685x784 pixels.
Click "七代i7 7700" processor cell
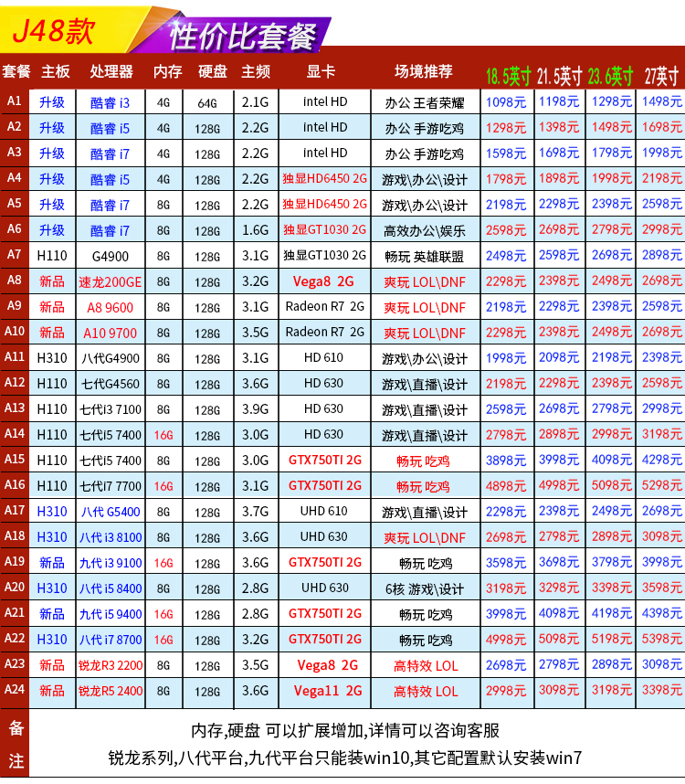pos(111,486)
